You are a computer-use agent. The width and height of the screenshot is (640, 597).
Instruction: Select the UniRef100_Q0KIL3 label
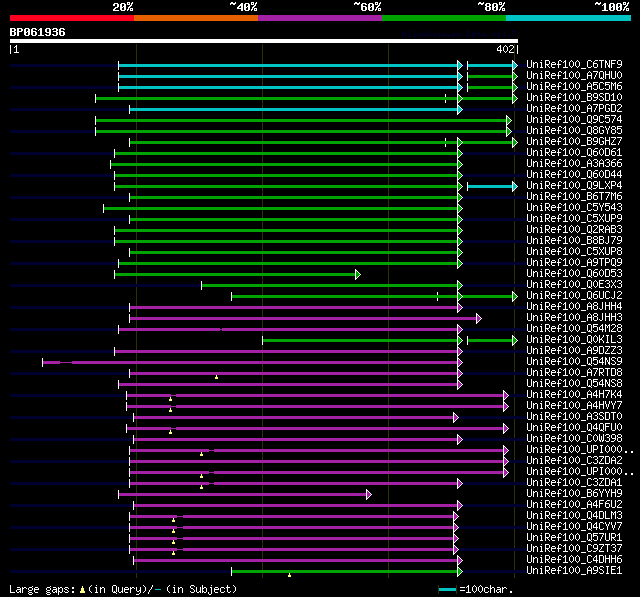coord(574,340)
